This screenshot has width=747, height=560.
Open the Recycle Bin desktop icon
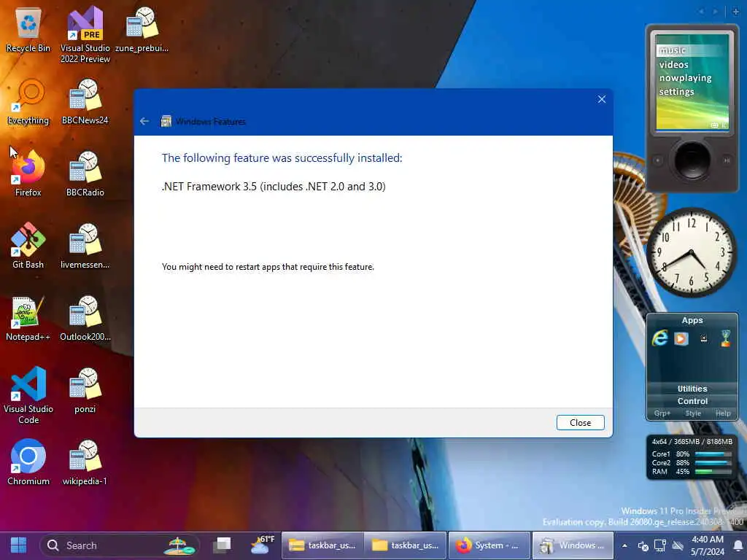(28, 29)
